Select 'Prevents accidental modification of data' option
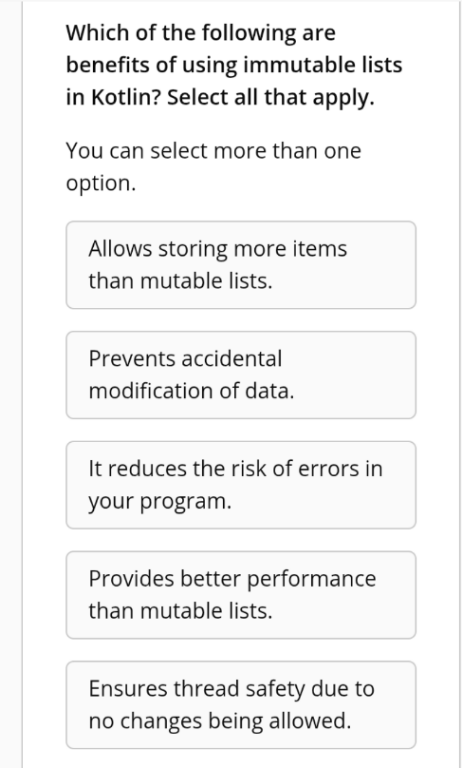Image resolution: width=462 pixels, height=768 pixels. [x=241, y=375]
